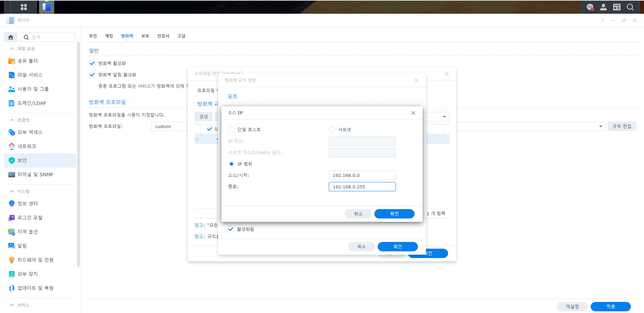Select 서브넷 radio option
644x313 pixels.
[332, 130]
